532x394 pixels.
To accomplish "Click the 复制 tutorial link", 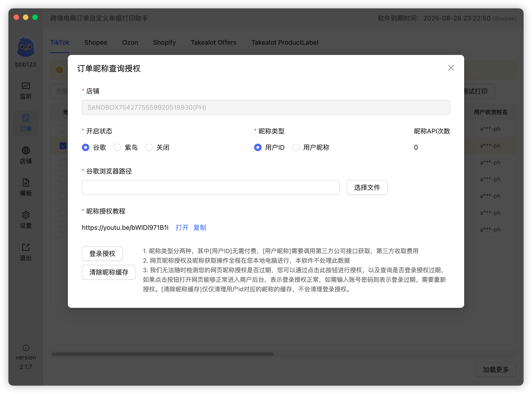I will point(200,228).
